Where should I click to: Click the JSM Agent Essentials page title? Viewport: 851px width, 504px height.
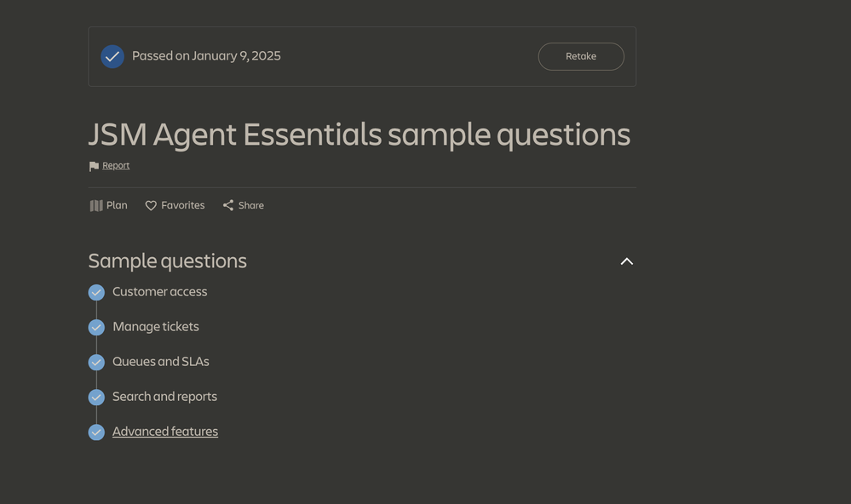point(359,135)
